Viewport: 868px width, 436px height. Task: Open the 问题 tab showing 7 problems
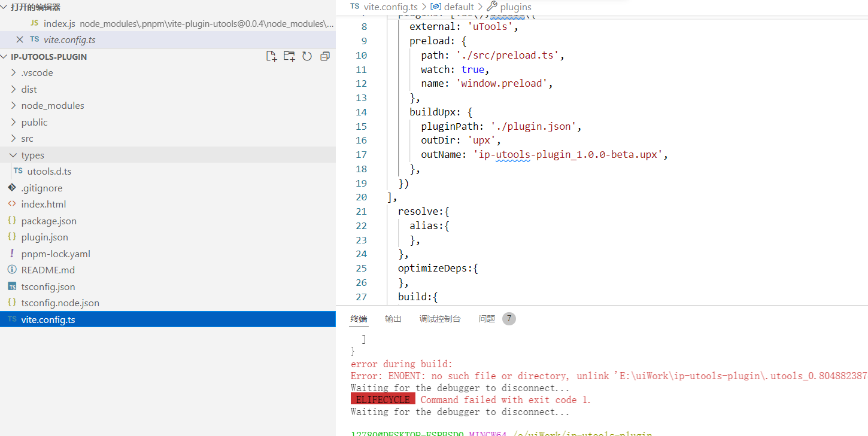pyautogui.click(x=487, y=319)
